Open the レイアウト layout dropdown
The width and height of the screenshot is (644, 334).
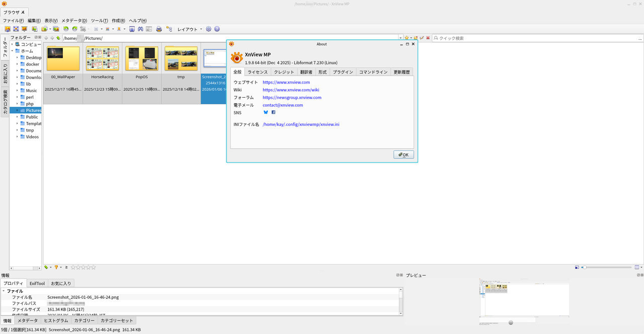190,29
